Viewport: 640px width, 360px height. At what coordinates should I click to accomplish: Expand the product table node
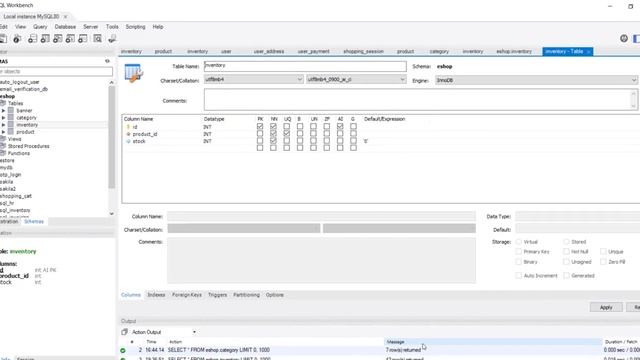(3, 132)
